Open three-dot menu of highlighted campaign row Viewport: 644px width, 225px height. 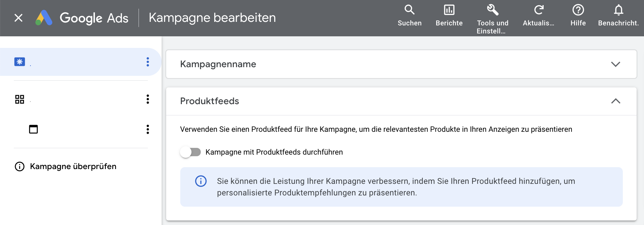148,62
